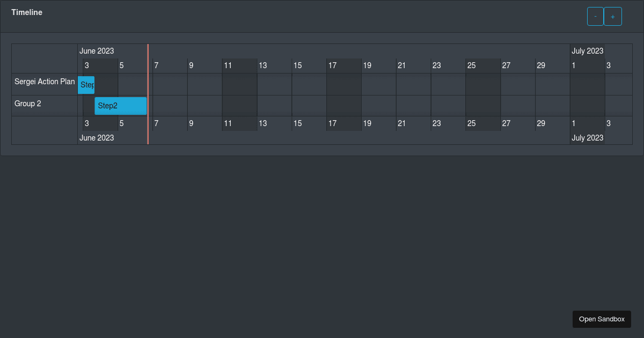Click the zoom in plus button
The width and height of the screenshot is (644, 338).
[613, 17]
